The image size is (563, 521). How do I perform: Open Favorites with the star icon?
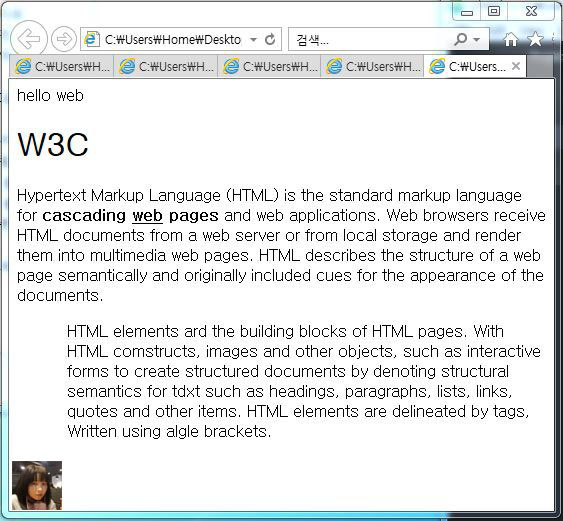click(x=535, y=39)
